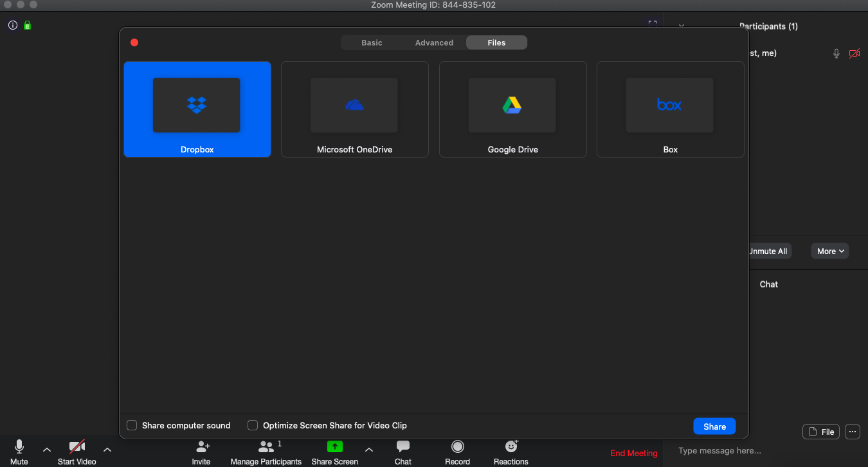Click the File button in chat

821,432
